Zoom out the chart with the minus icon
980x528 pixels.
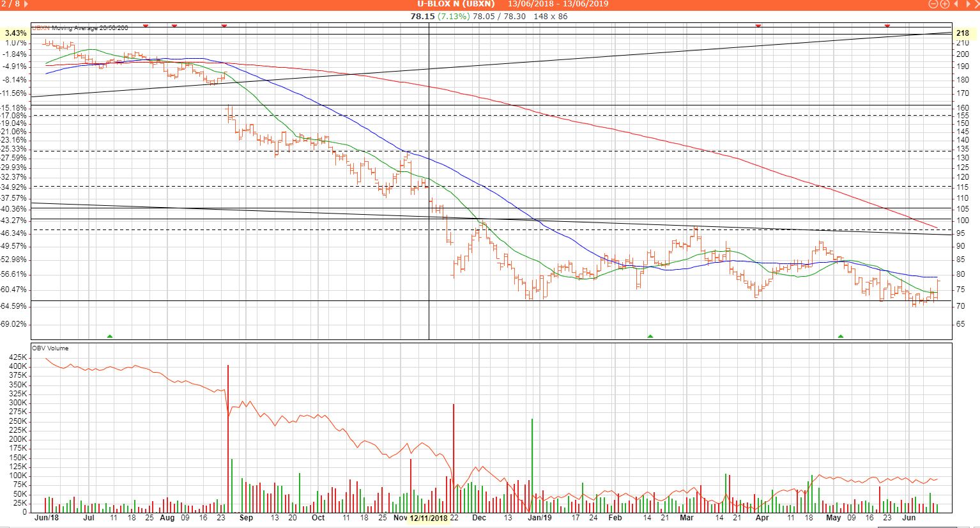(x=933, y=4)
